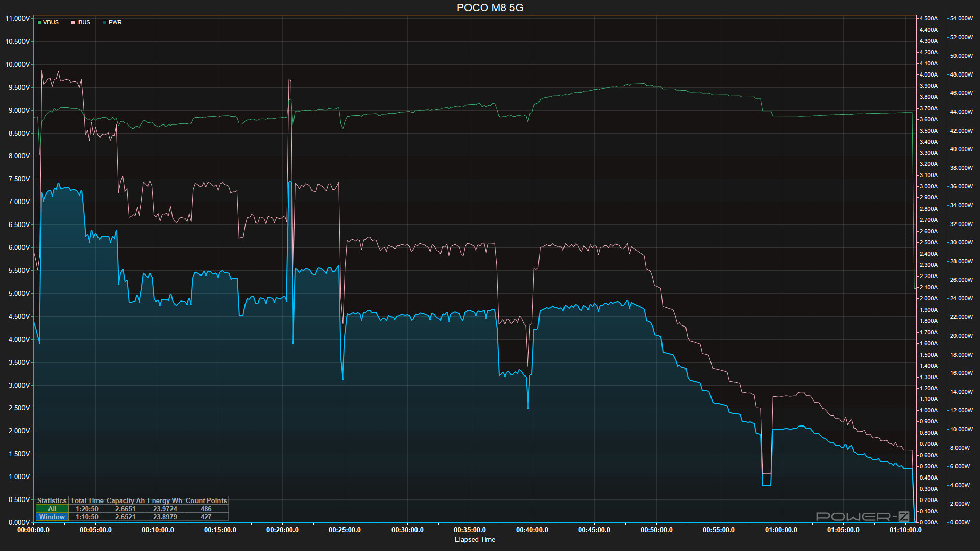This screenshot has height=551, width=980.
Task: Click the green VBUS legend color square
Action: tap(39, 22)
